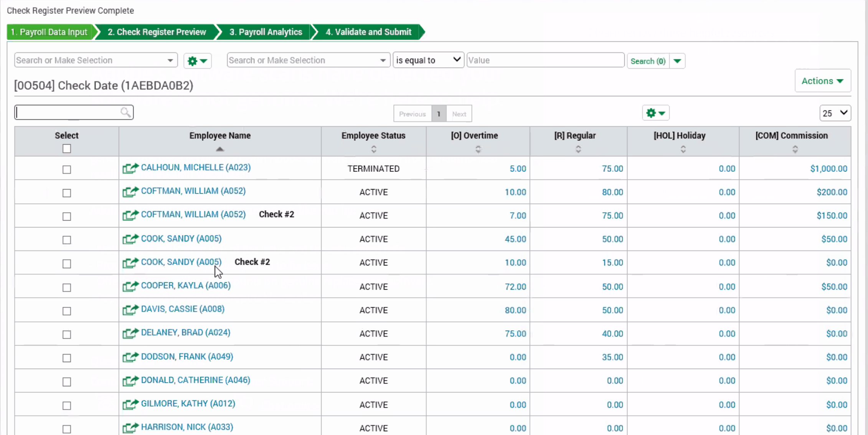
Task: Open gear settings next to first selection box
Action: [x=197, y=61]
